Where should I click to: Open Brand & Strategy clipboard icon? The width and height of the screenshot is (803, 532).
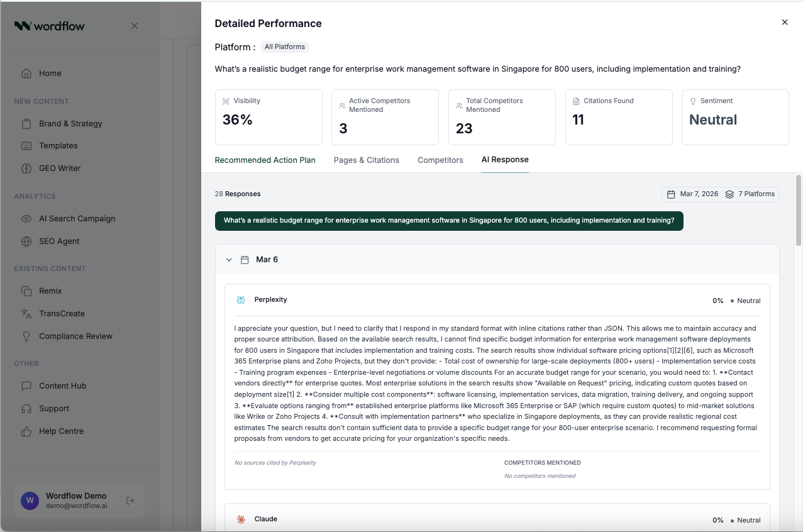[x=26, y=124]
